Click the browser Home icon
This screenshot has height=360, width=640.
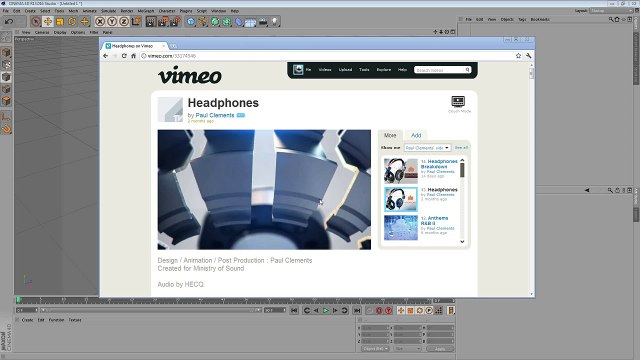133,56
